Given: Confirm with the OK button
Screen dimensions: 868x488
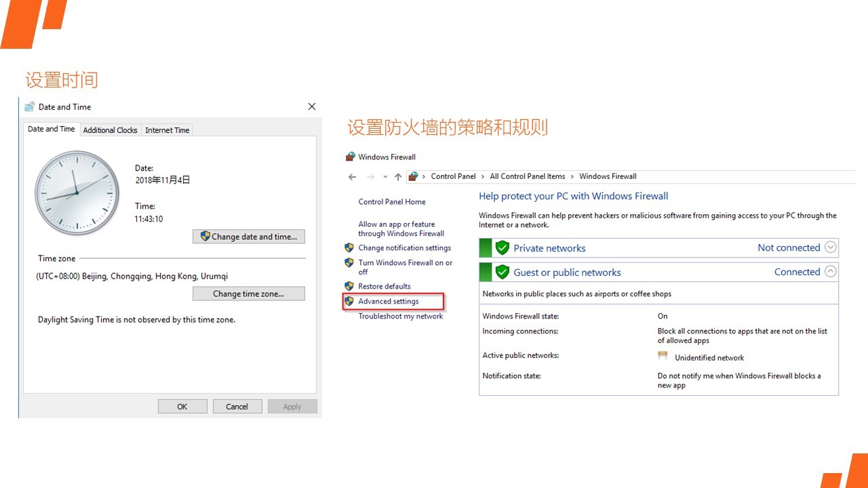Looking at the screenshot, I should [182, 407].
